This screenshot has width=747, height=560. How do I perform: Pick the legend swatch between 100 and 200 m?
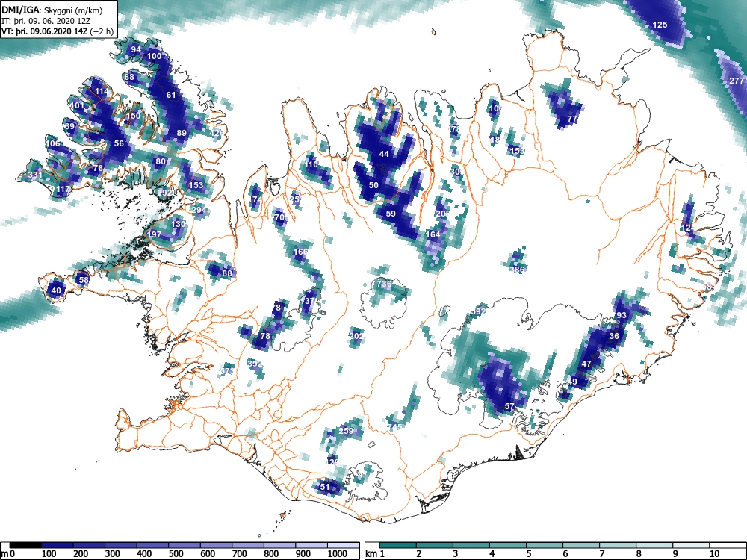58,545
